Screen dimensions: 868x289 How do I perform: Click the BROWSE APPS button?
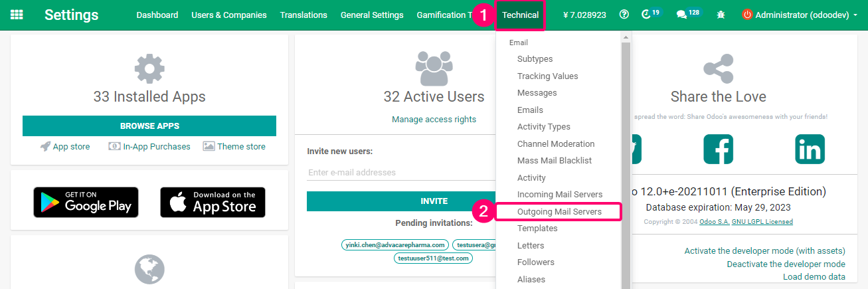click(149, 126)
